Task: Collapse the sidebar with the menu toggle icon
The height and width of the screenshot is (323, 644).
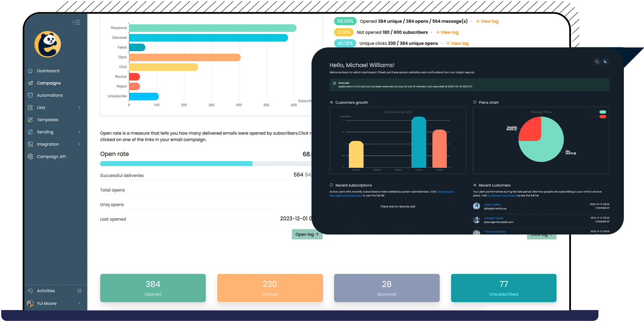Action: 76,22
